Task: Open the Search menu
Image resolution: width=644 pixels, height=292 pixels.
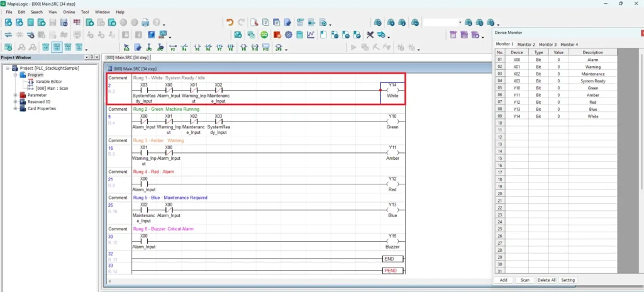Action: 36,12
